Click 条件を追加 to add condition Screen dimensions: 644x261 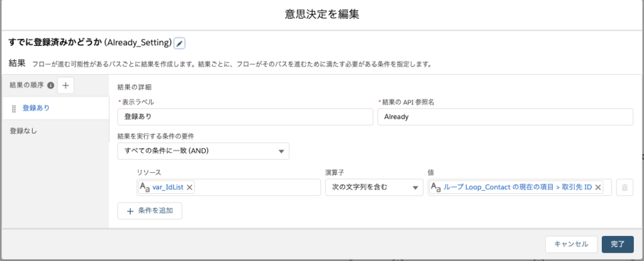tap(150, 211)
